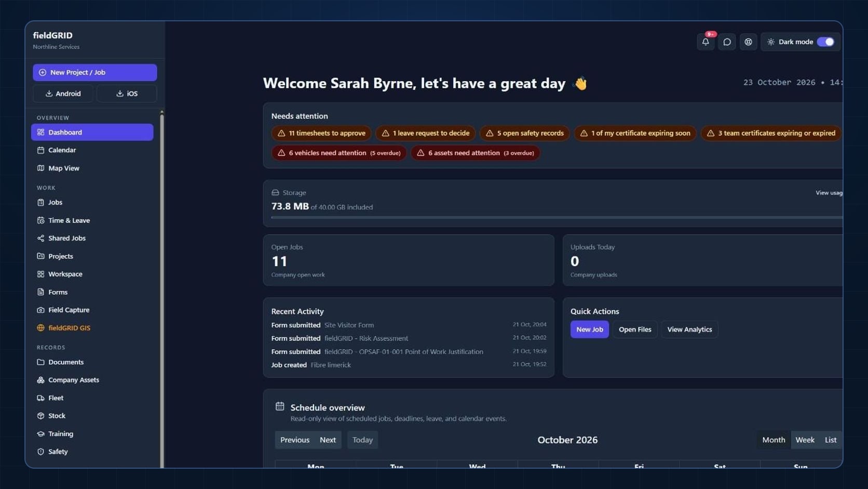Click the New Project / Job button
Image resolution: width=868 pixels, height=489 pixels.
pos(95,72)
